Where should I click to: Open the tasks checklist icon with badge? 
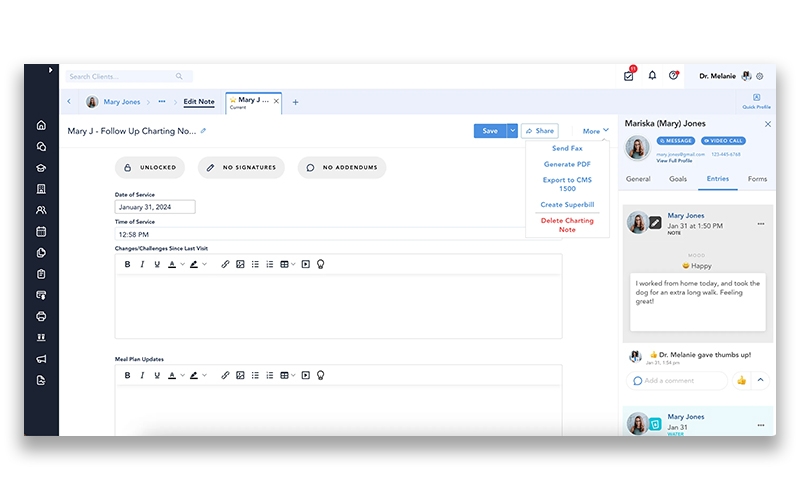pos(628,76)
